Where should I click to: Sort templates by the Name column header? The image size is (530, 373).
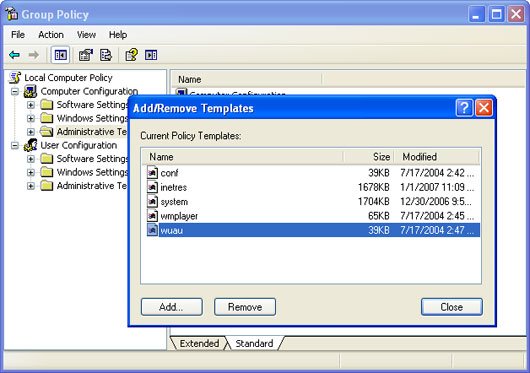[x=242, y=157]
